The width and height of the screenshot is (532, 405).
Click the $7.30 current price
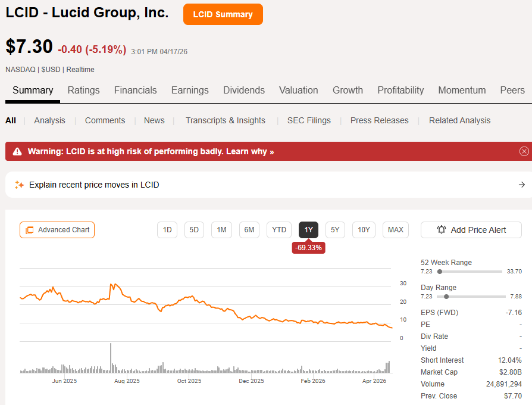click(29, 46)
